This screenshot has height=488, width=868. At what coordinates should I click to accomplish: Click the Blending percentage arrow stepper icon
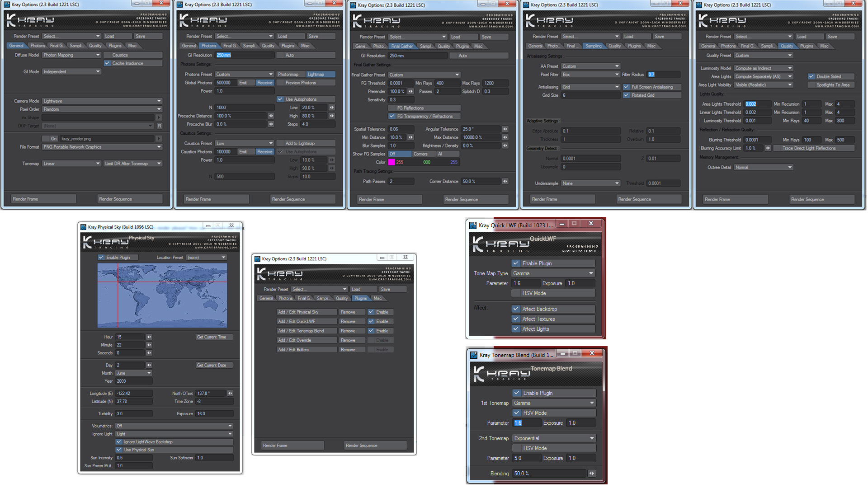tap(592, 474)
